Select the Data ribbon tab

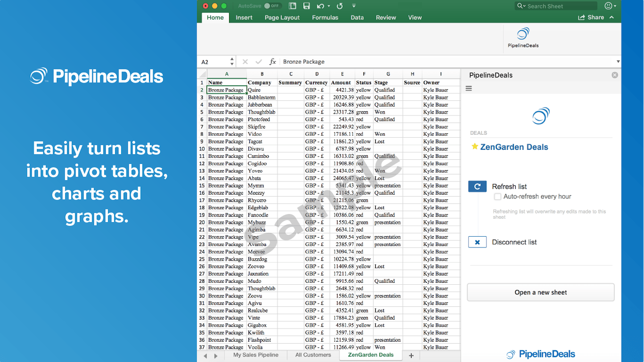click(357, 17)
